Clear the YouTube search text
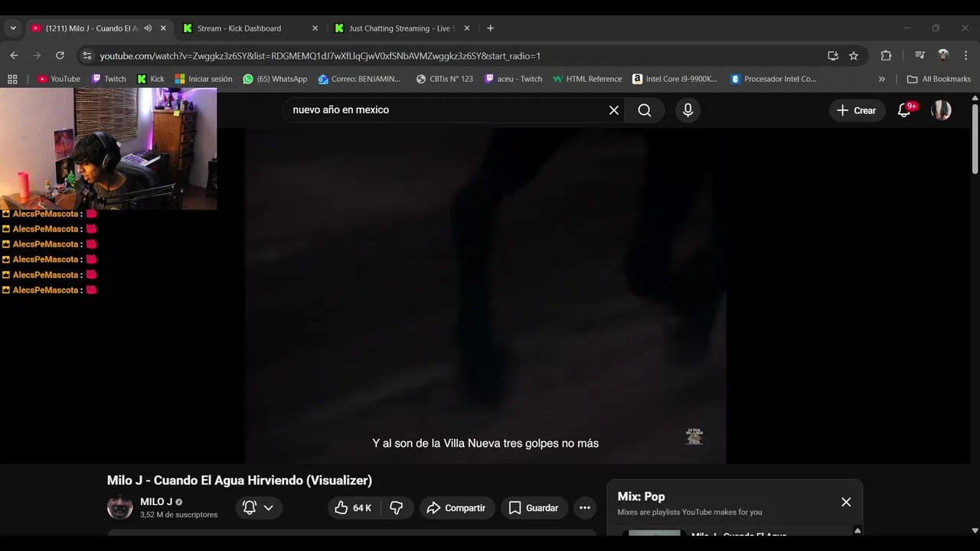This screenshot has width=980, height=551. pyautogui.click(x=614, y=110)
